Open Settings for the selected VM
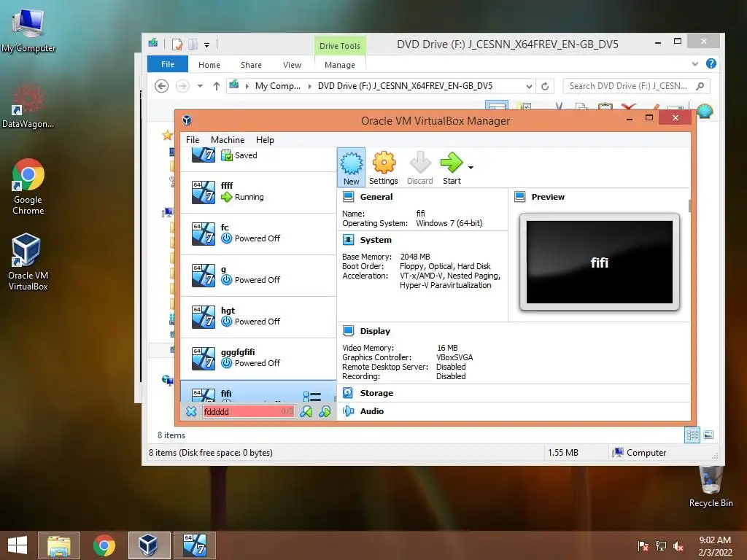The height and width of the screenshot is (560, 747). (384, 168)
